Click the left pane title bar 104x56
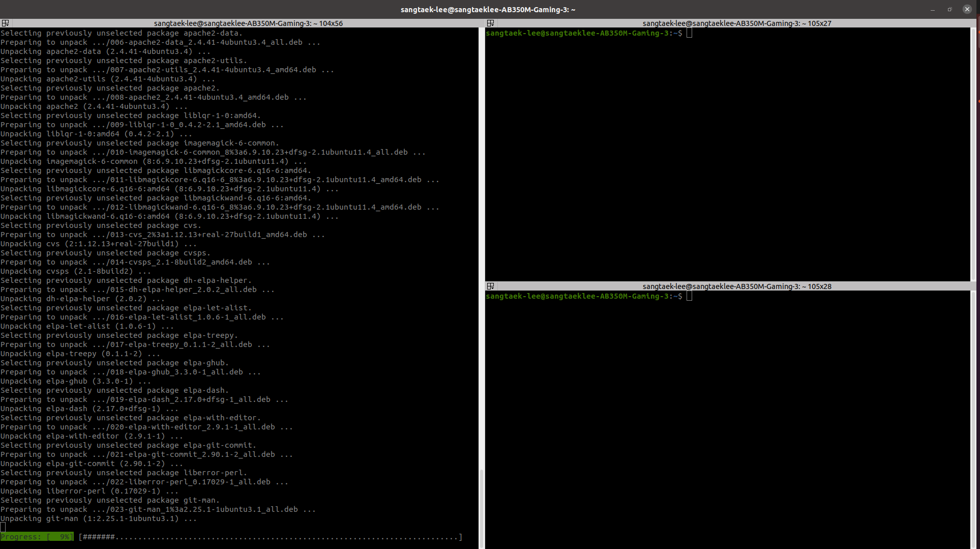980x549 pixels. 248,23
